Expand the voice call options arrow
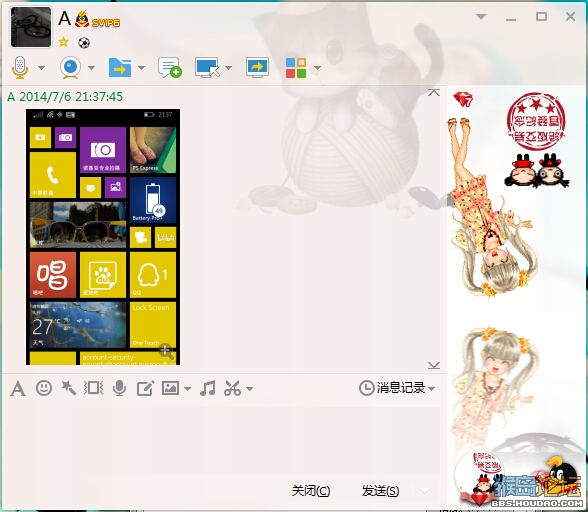588x512 pixels. 42,68
